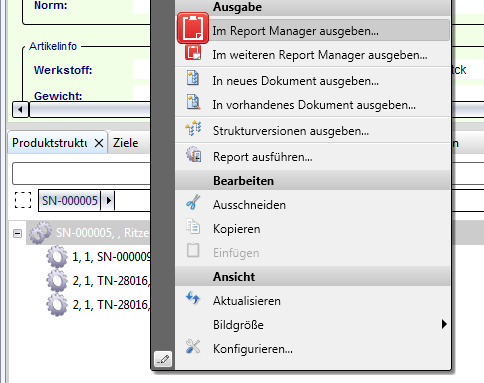Image resolution: width=484 pixels, height=383 pixels.
Task: Select 'In neues Dokument ausgeben...' entry
Action: (295, 81)
